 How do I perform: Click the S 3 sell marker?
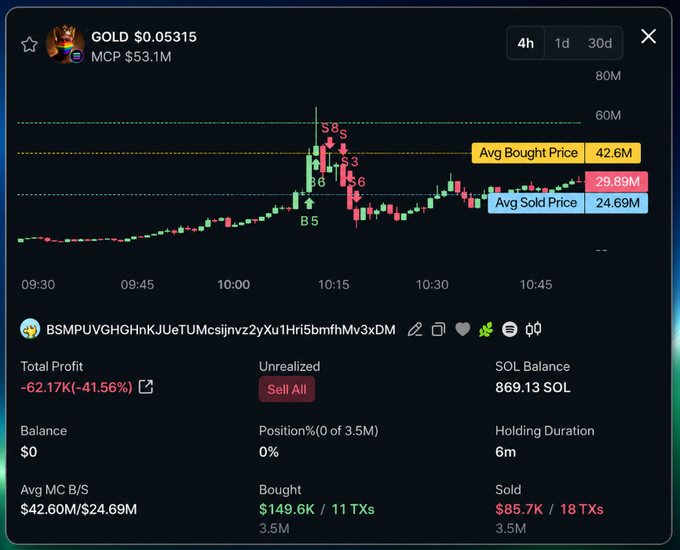[x=350, y=162]
